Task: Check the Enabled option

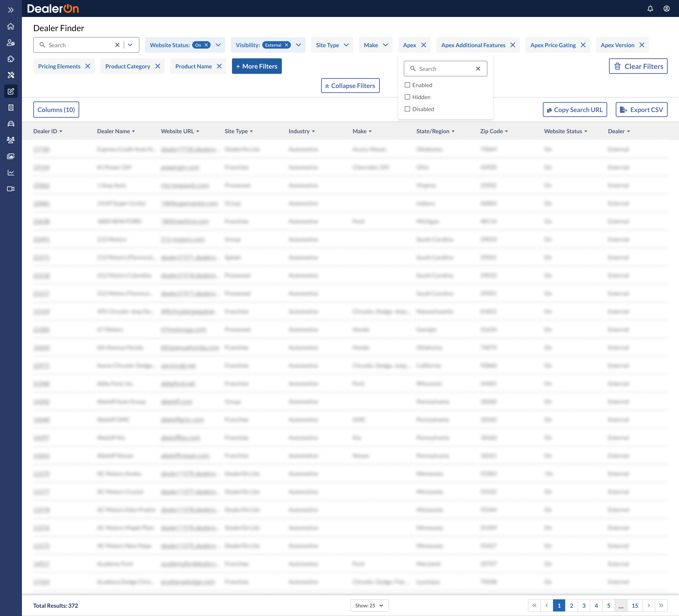Action: click(408, 85)
